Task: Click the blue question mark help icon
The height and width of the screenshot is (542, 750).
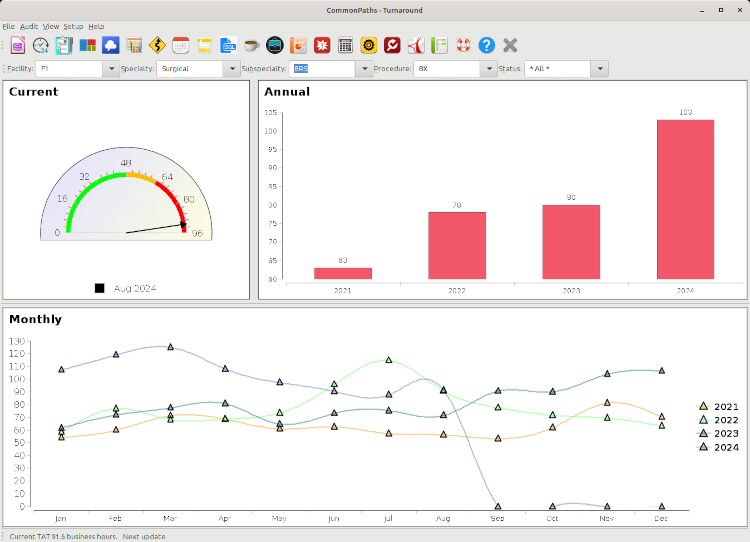Action: coord(487,45)
